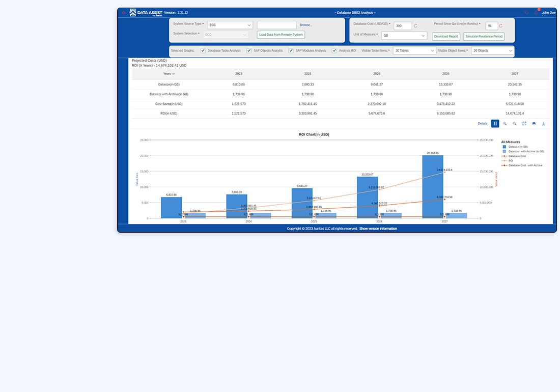Click the 2027 column header in table
The width and height of the screenshot is (560, 392).
click(515, 73)
